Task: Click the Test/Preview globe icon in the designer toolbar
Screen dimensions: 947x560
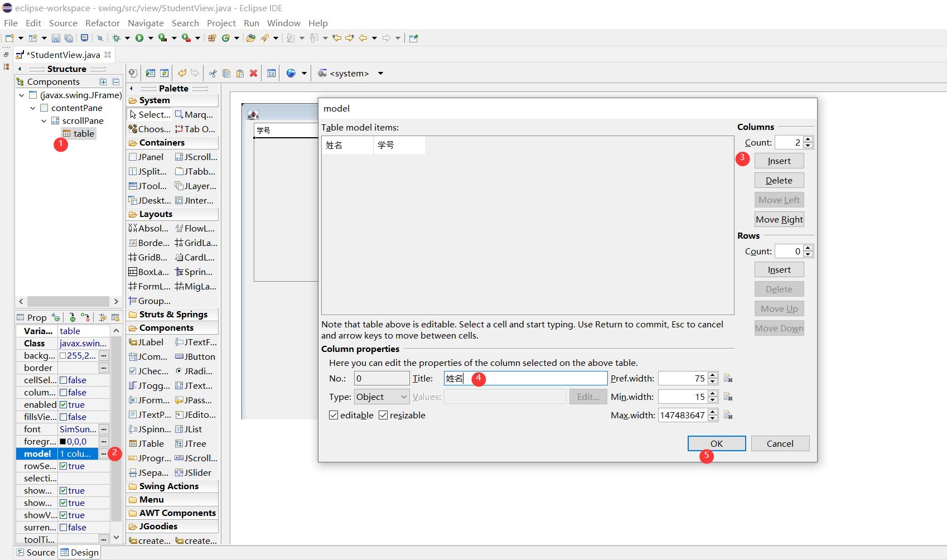Action: tap(292, 73)
